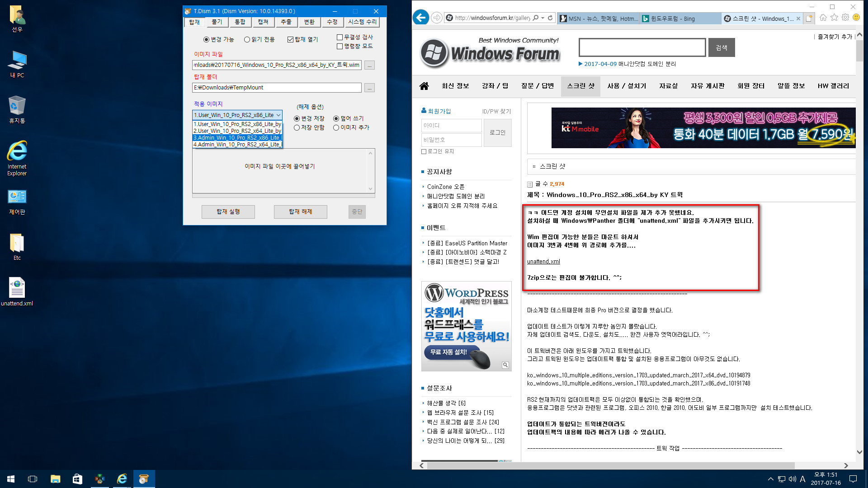Open the Store icon on the taskbar

point(77,479)
